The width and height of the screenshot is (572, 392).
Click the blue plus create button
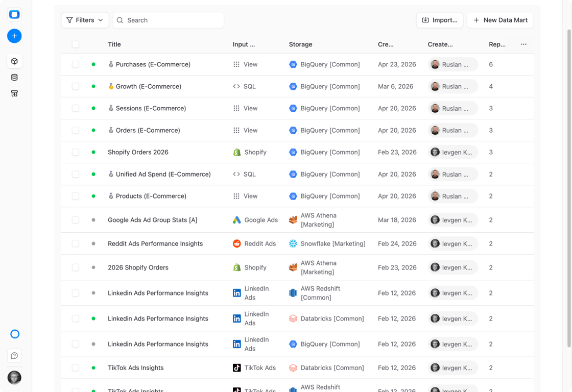pyautogui.click(x=14, y=36)
